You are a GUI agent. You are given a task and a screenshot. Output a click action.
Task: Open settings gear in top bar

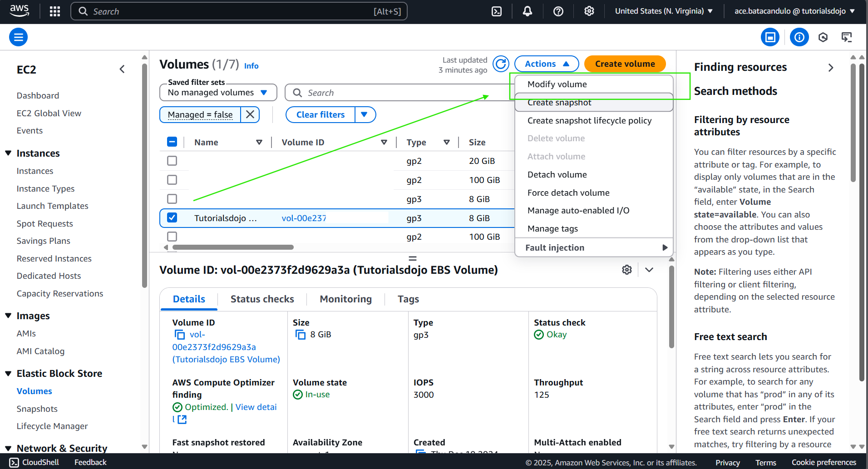[x=589, y=11]
